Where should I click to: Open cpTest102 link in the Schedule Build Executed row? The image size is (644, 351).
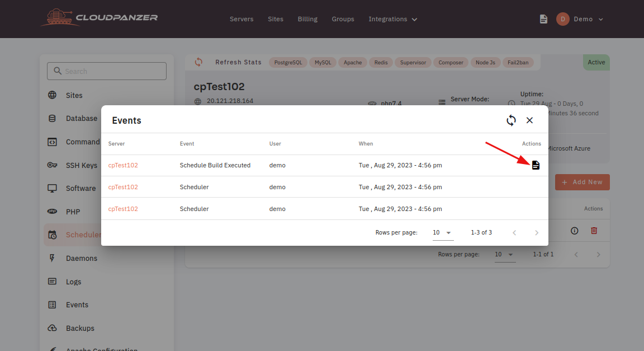coord(123,165)
